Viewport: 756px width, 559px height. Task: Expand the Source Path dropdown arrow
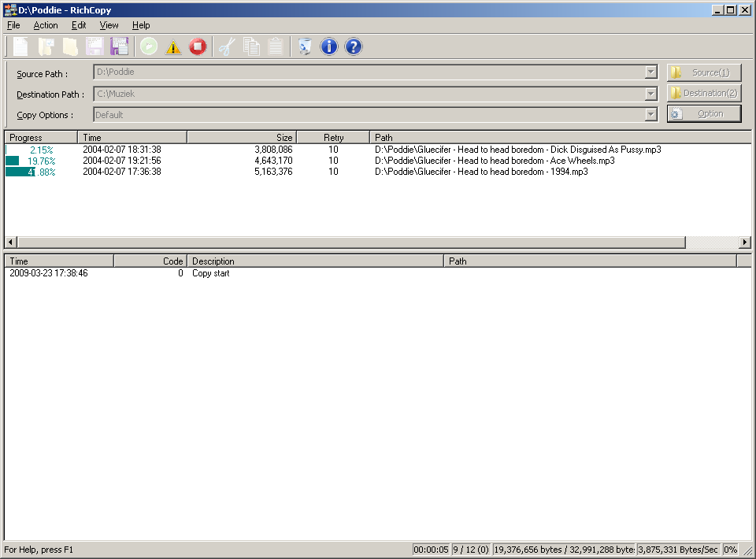pos(651,72)
